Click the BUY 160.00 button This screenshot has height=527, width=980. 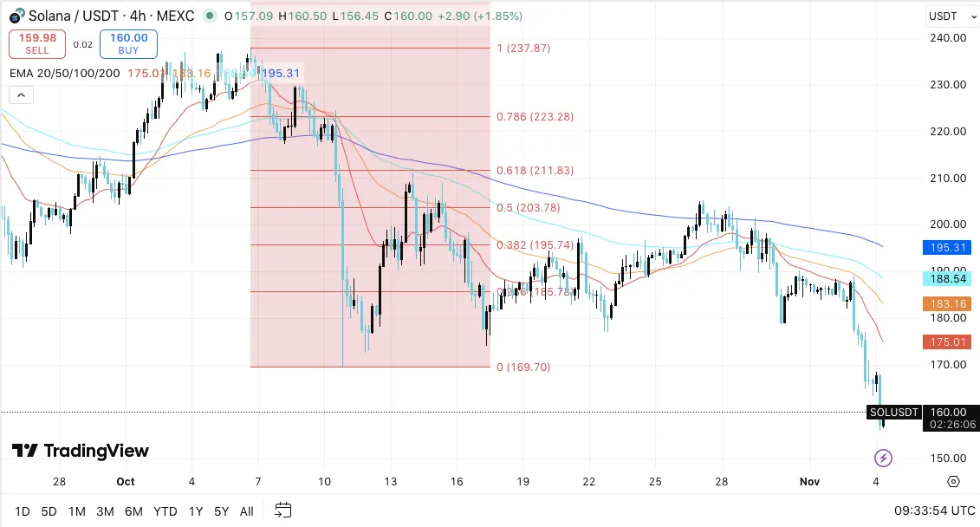[x=127, y=43]
